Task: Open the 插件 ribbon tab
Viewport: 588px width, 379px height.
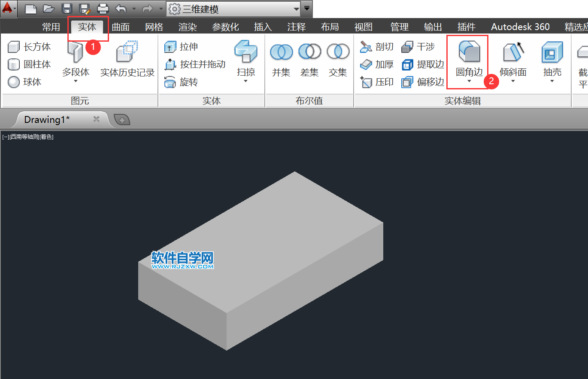Action: [467, 27]
